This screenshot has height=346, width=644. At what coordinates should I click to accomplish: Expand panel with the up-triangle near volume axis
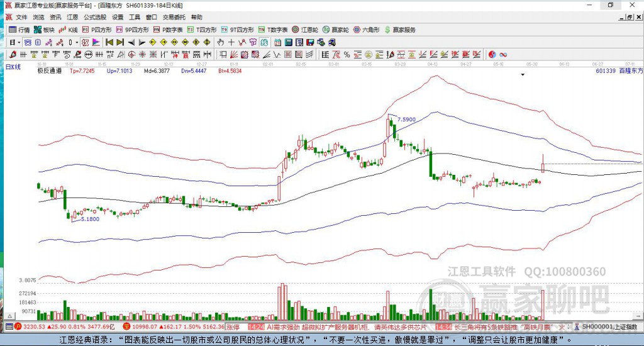pos(10,316)
